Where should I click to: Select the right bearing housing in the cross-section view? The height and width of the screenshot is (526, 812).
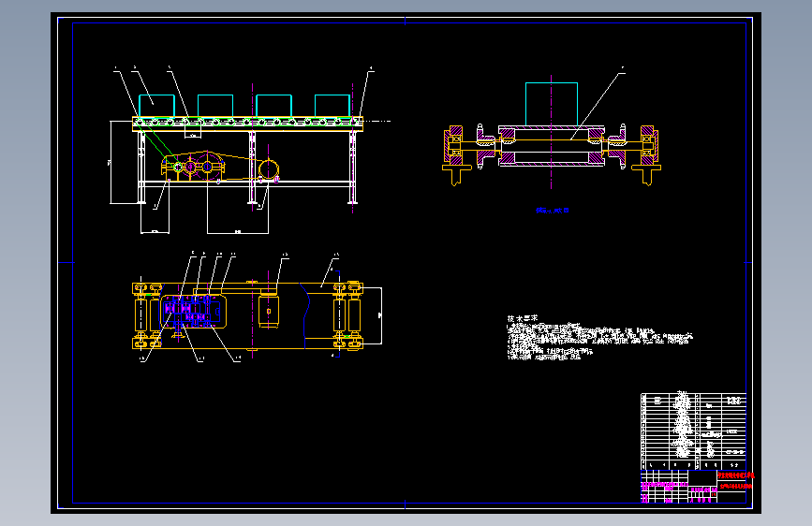tap(648, 145)
